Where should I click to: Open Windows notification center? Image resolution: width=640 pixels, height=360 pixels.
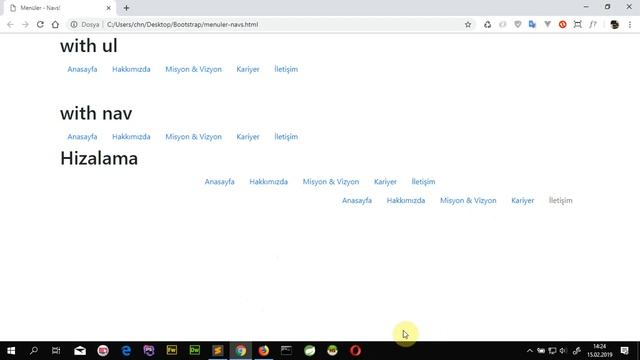click(624, 351)
